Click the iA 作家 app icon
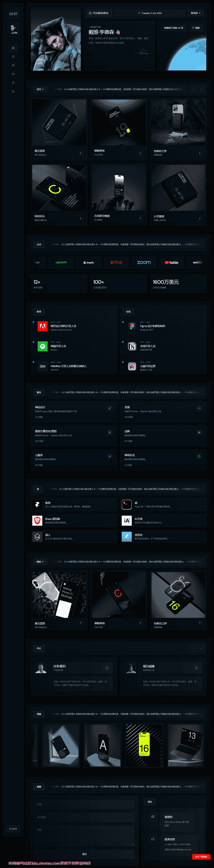Image resolution: width=214 pixels, height=868 pixels. [127, 521]
